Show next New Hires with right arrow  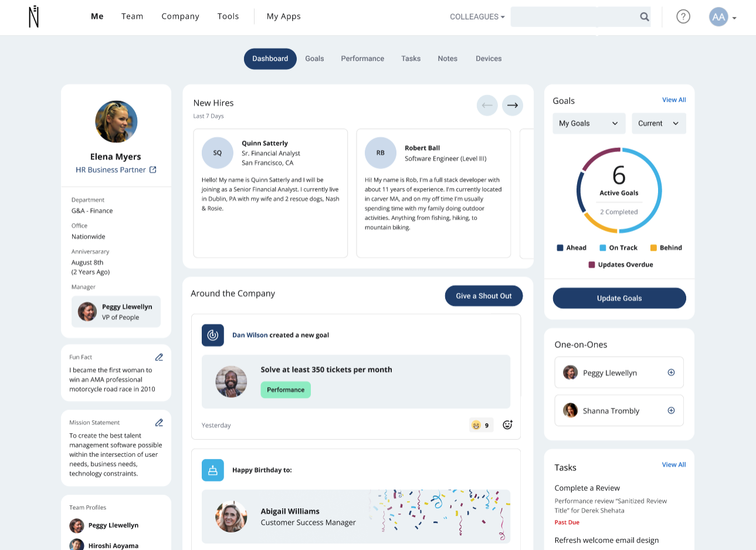click(x=513, y=105)
